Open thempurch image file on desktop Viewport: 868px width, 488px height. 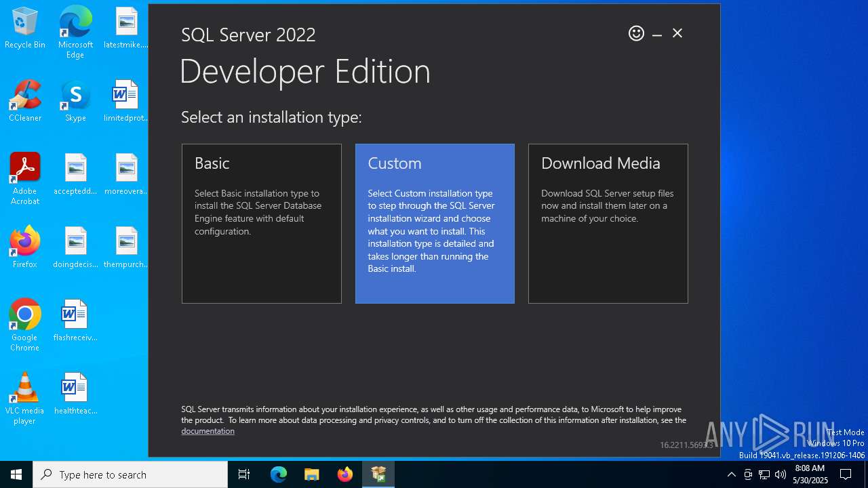(126, 248)
